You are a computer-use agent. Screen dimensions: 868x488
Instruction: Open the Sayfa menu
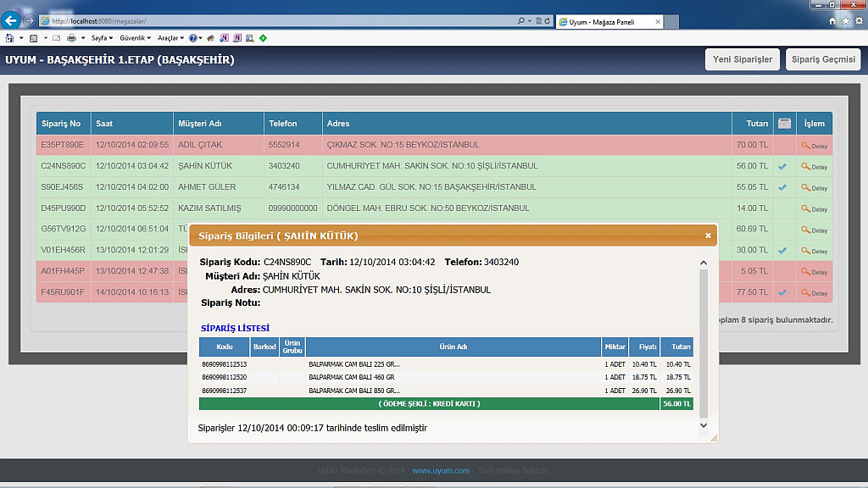(x=102, y=38)
